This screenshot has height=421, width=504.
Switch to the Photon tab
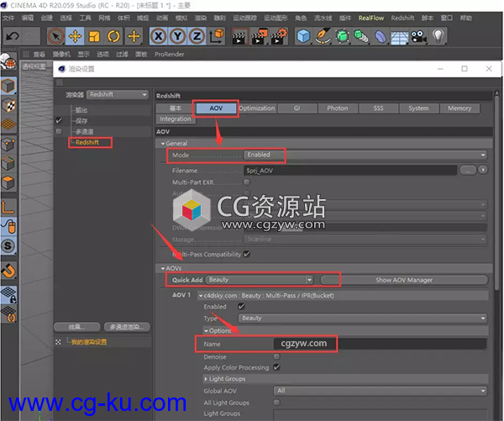coord(338,108)
